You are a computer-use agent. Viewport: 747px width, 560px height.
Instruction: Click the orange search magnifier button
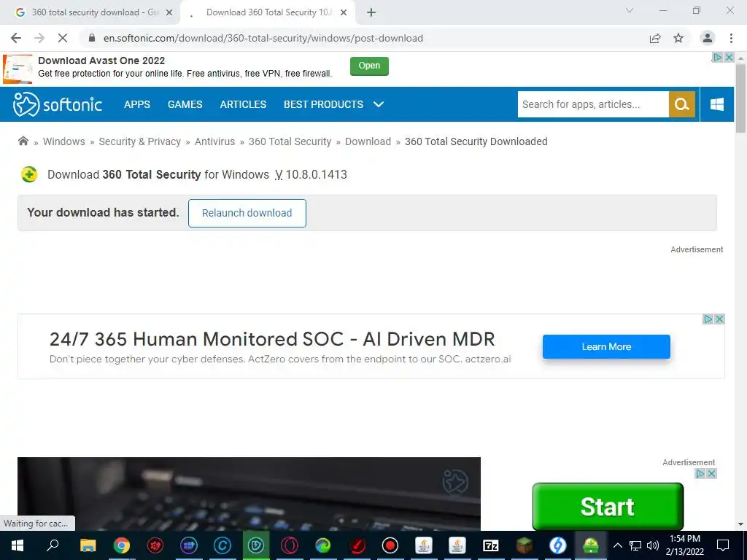pos(682,104)
